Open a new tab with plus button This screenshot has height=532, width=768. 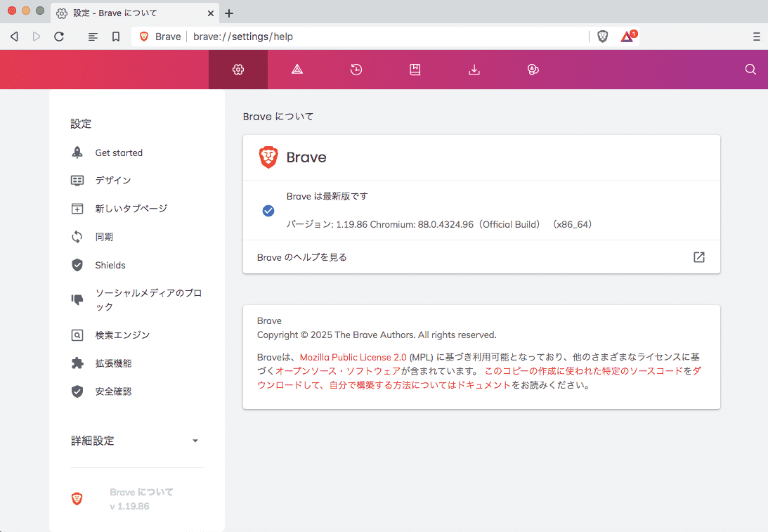tap(229, 13)
